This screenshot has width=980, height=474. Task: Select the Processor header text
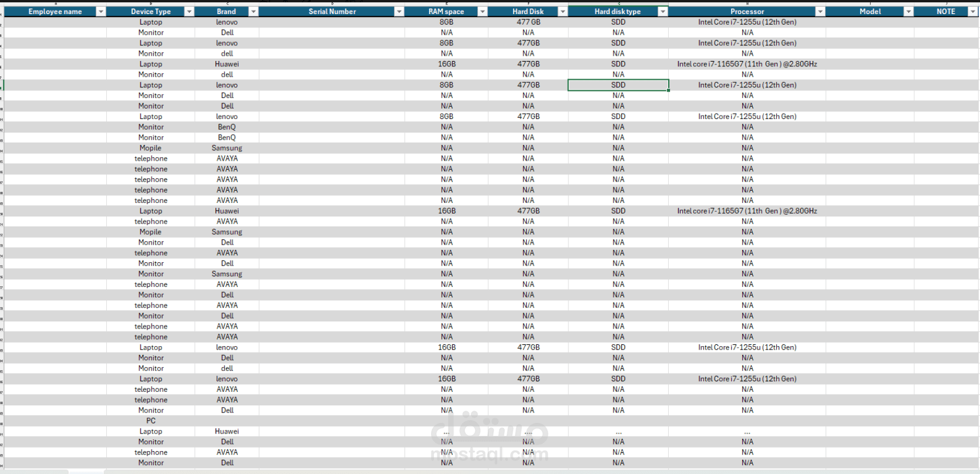(747, 12)
